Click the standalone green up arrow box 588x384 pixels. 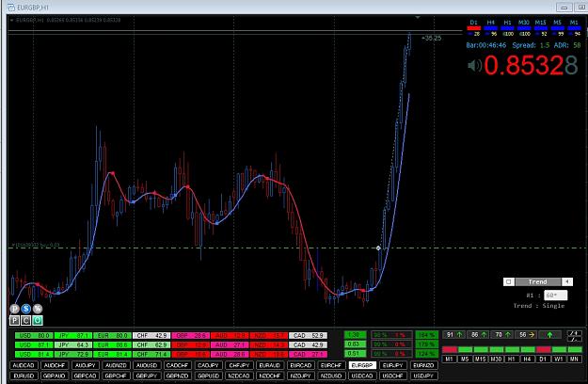[550, 334]
